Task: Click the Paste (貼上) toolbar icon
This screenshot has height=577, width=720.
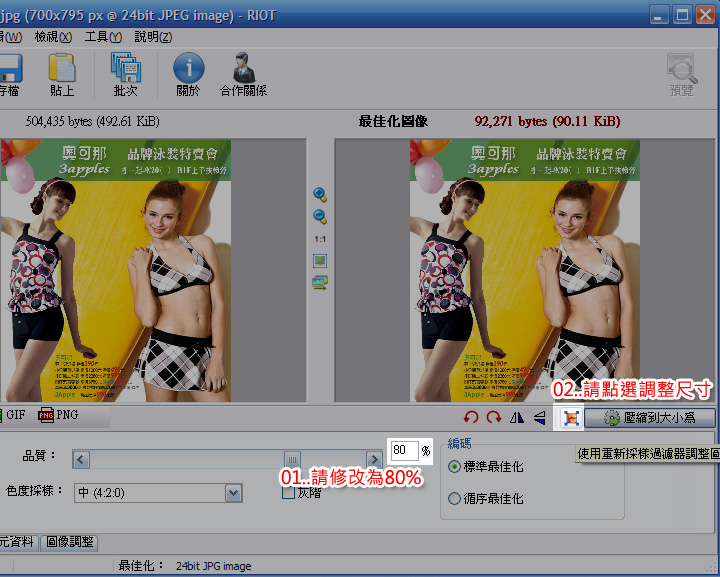Action: (x=62, y=74)
